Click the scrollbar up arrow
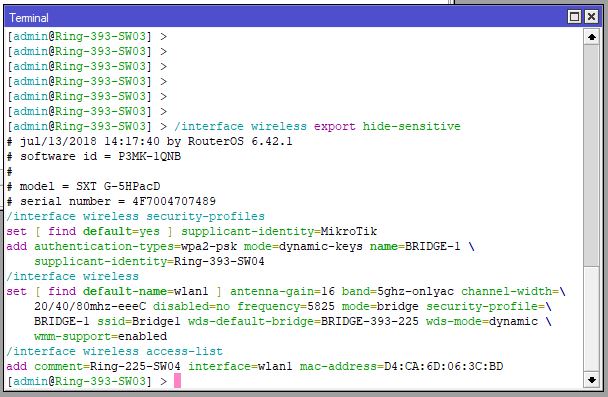608x397 pixels. pyautogui.click(x=592, y=37)
